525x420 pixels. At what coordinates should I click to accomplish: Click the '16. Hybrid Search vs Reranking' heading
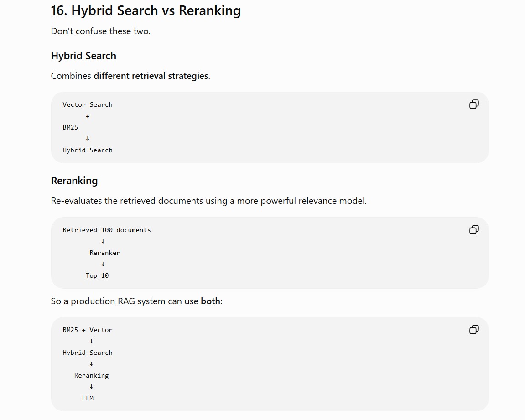coord(146,10)
